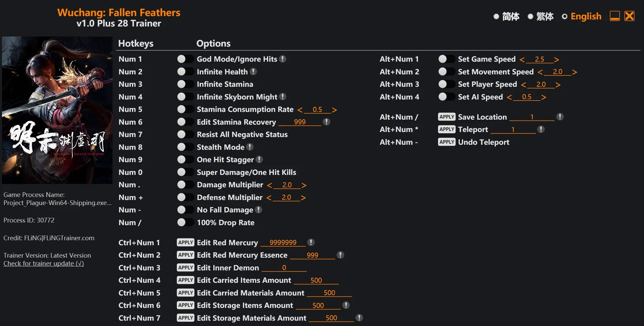Decrease Set Game Speed with left arrow
644x326 pixels.
point(522,60)
